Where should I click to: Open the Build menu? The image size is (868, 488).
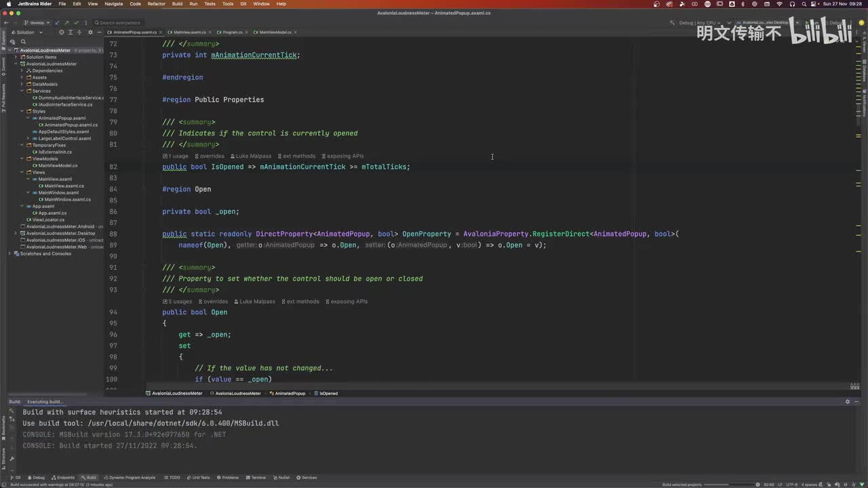click(x=177, y=4)
